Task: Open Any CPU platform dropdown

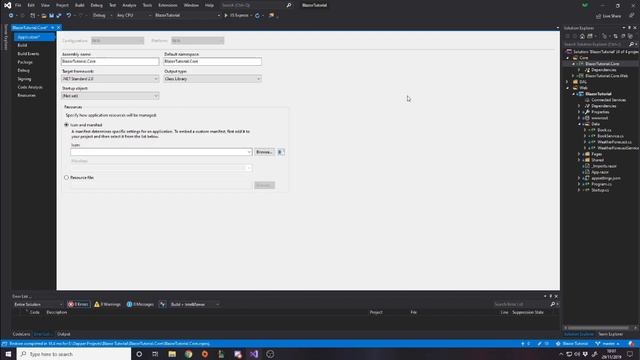Action: coord(133,16)
